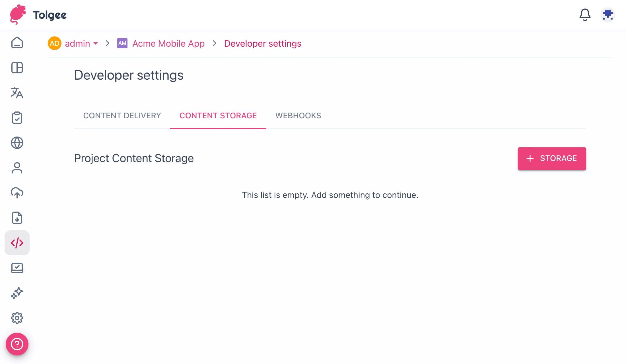Viewport: 626px width, 364px height.
Task: Switch to the Webhooks tab
Action: tap(298, 115)
